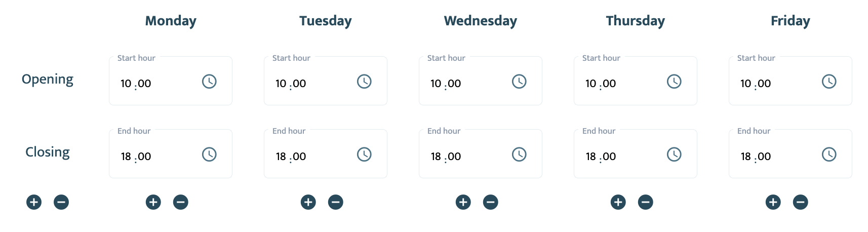Remove time slot from all days
868x232 pixels.
pyautogui.click(x=61, y=202)
